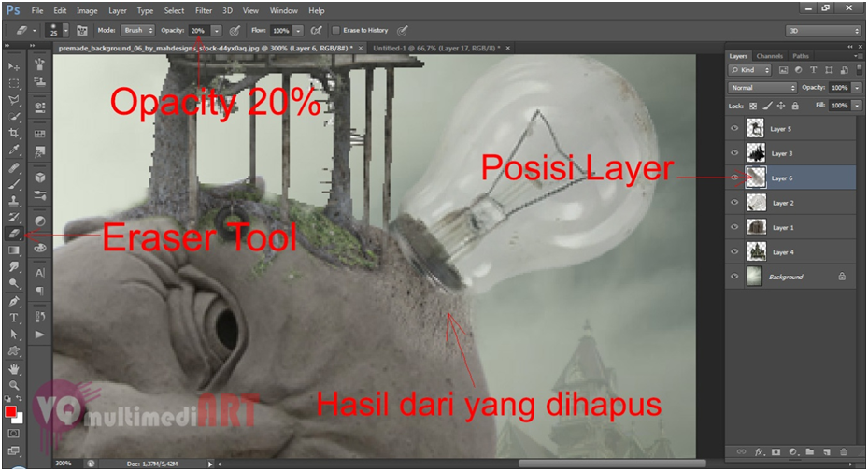Select the Brush tool in toolbox

14,184
